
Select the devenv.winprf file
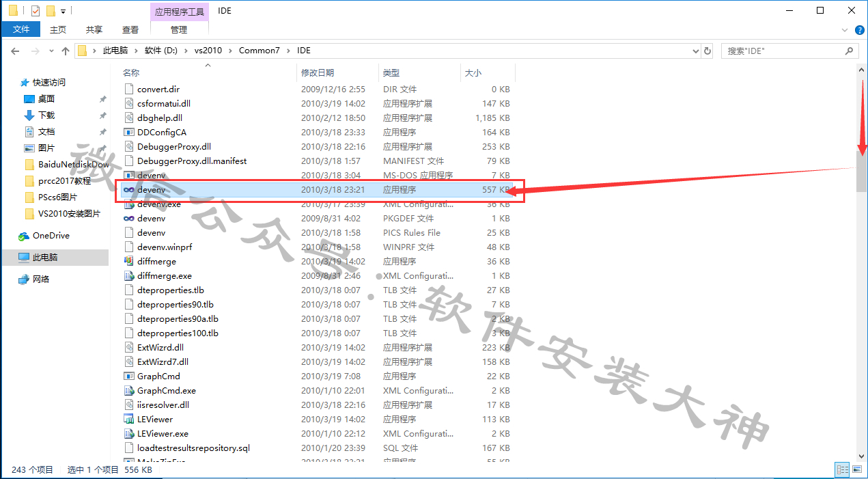coord(165,247)
